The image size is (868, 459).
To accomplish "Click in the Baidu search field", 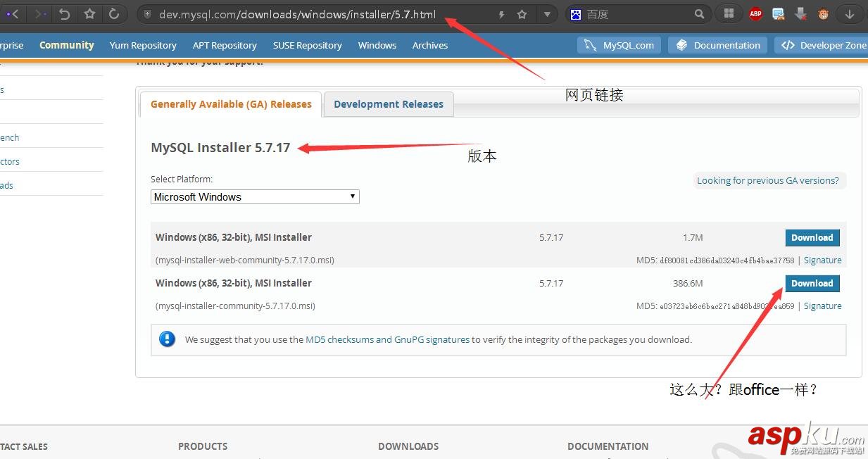I will (637, 14).
